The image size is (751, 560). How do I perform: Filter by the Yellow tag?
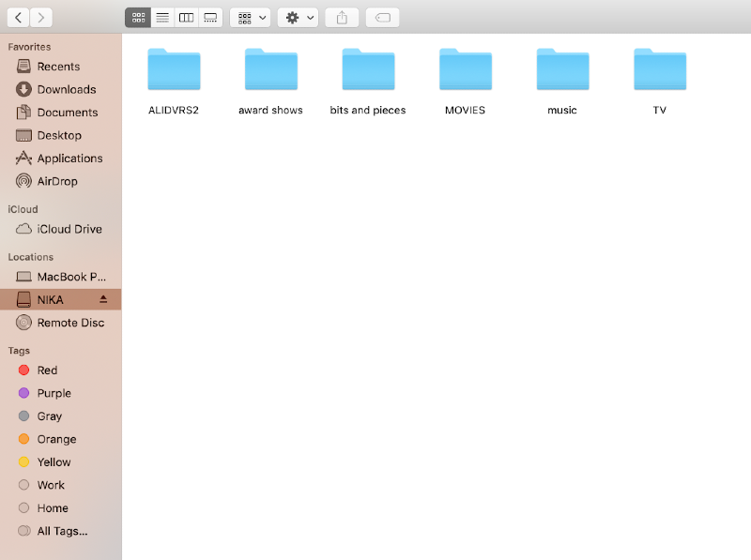(x=61, y=462)
